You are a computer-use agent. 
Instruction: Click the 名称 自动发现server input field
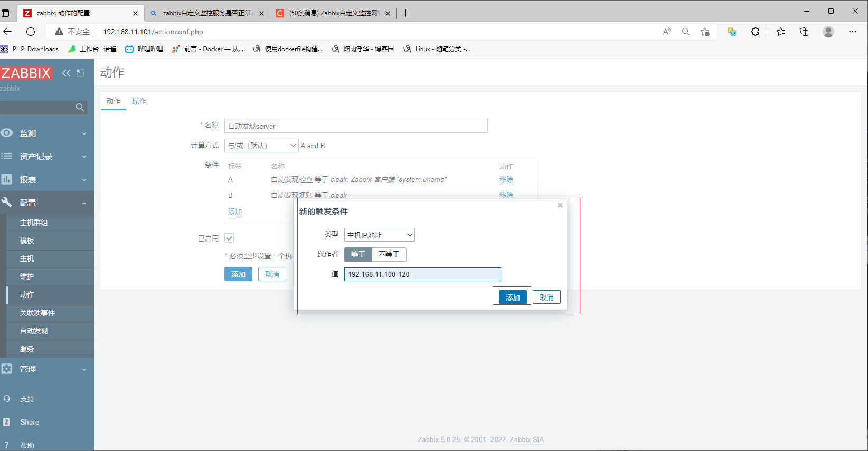coord(356,126)
